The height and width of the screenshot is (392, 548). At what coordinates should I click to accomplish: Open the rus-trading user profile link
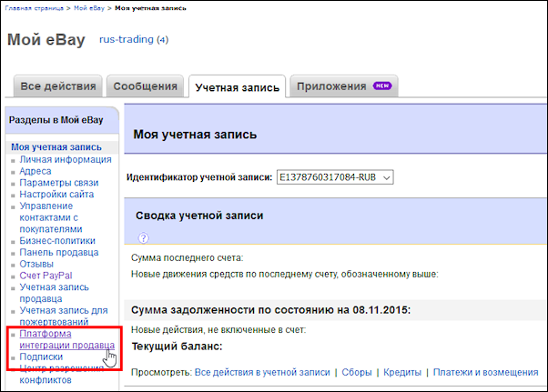point(127,39)
